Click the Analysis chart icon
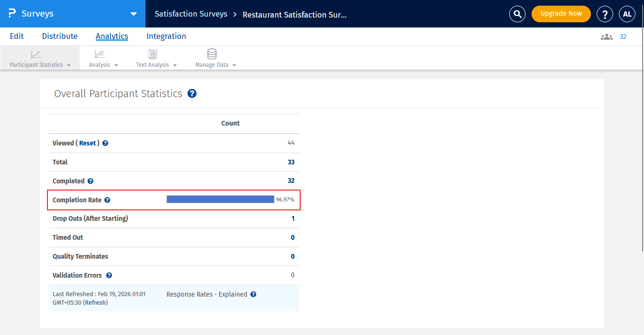 (x=100, y=54)
